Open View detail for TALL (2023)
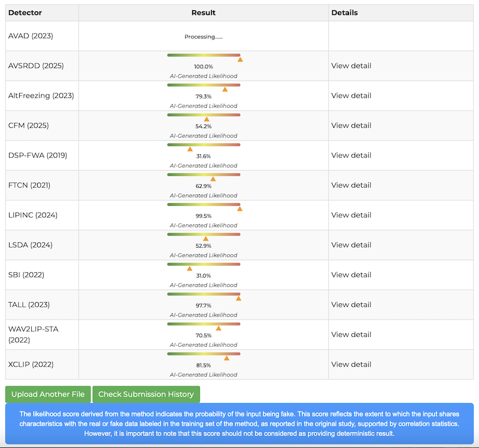This screenshot has width=479, height=448. pos(351,305)
